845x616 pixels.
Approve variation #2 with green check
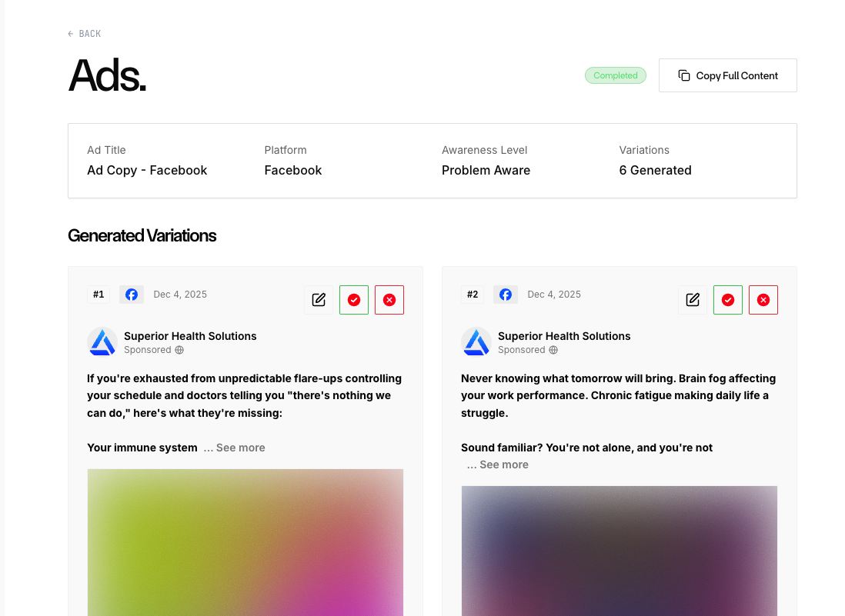coord(728,300)
